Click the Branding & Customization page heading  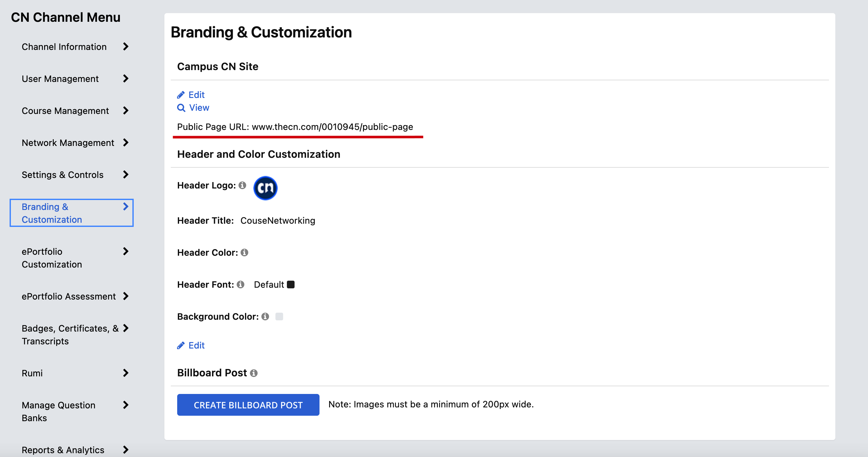(261, 32)
